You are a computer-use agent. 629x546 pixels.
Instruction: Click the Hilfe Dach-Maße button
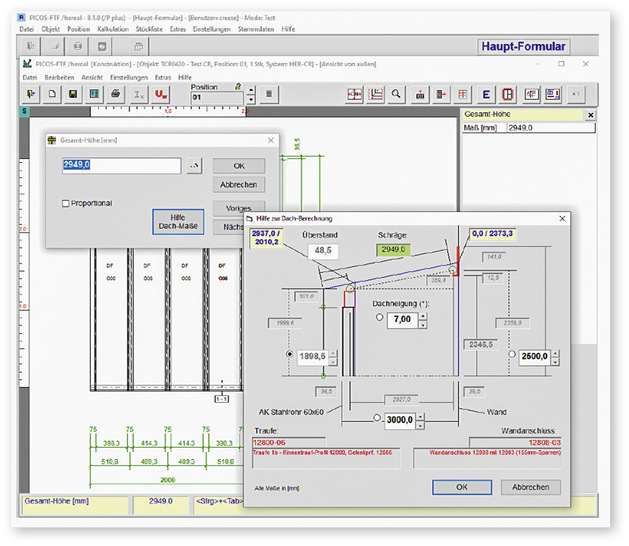(178, 221)
